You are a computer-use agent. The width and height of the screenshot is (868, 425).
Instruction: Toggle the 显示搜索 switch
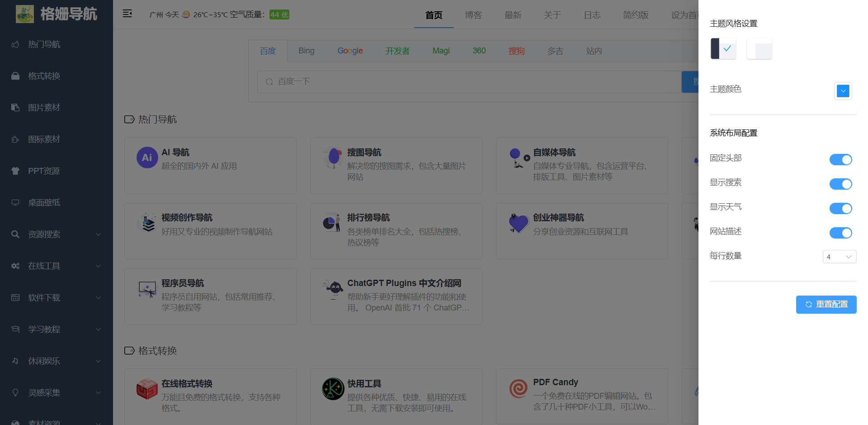pos(840,184)
